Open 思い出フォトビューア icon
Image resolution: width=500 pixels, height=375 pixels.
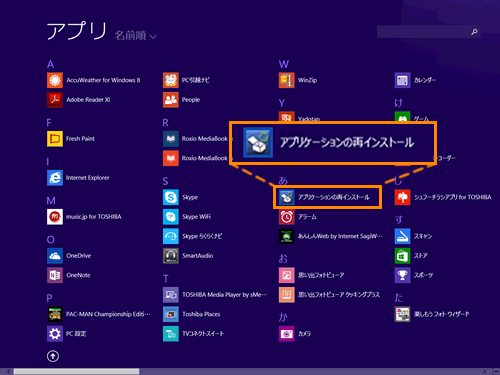287,275
